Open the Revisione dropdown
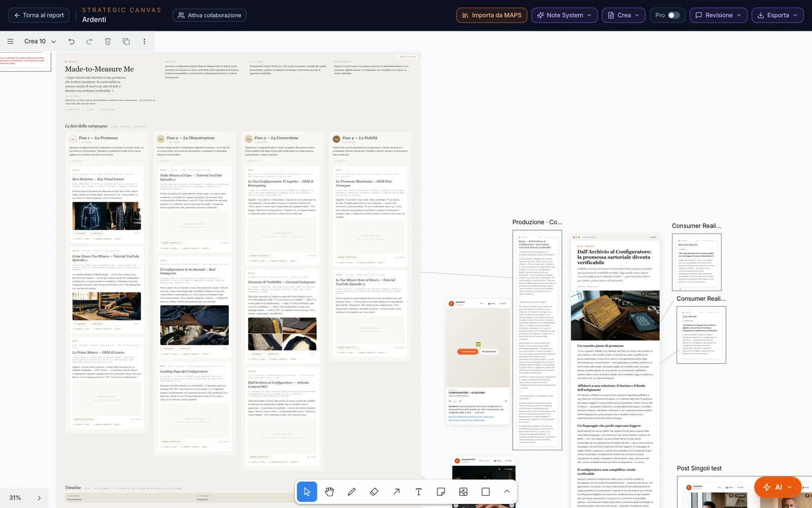Screen dimensions: 812x508 718,15
